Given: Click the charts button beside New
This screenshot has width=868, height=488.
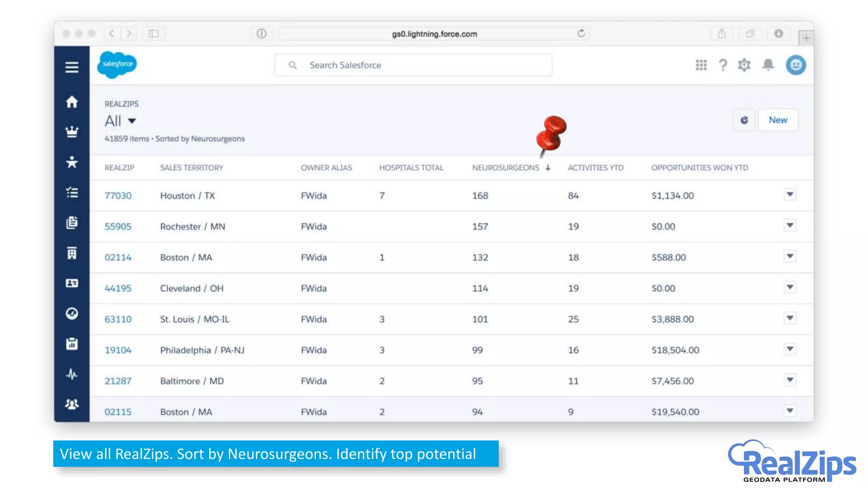Looking at the screenshot, I should tap(744, 120).
